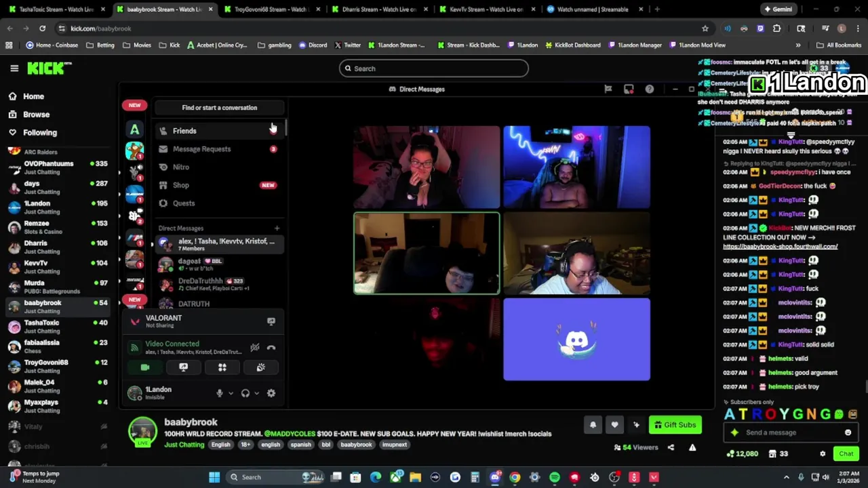Image resolution: width=868 pixels, height=488 pixels.
Task: Open Discord bookmark in bookmarks bar
Action: [314, 45]
